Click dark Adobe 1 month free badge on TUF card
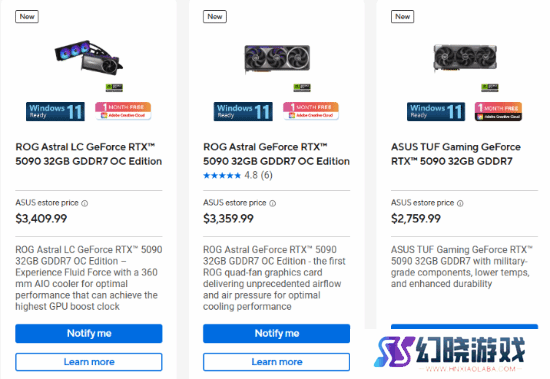The height and width of the screenshot is (379, 550). coord(498,112)
